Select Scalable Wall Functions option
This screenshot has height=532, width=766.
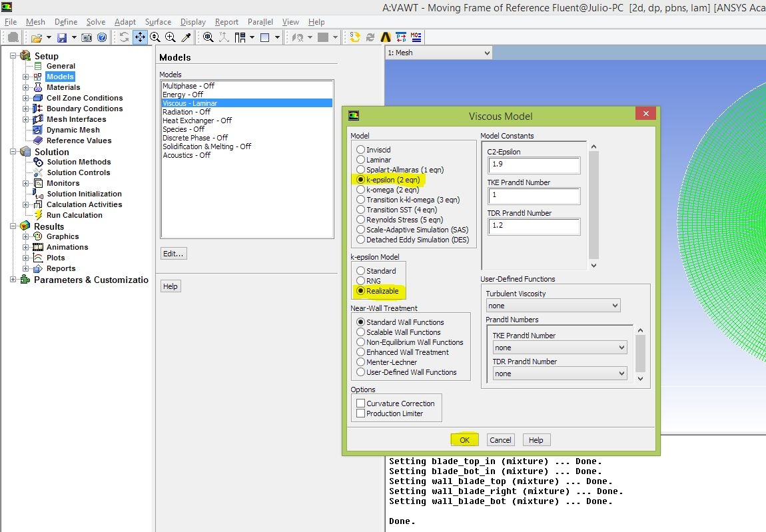(360, 332)
